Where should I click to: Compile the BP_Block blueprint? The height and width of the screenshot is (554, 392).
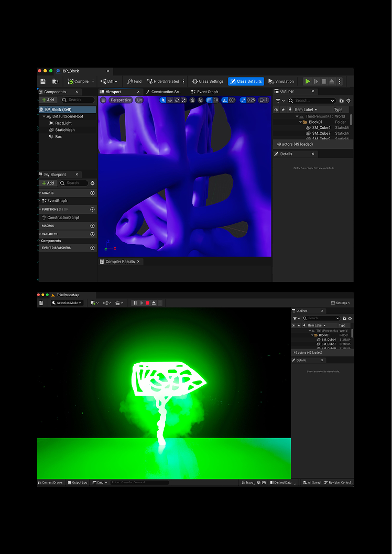coord(78,81)
